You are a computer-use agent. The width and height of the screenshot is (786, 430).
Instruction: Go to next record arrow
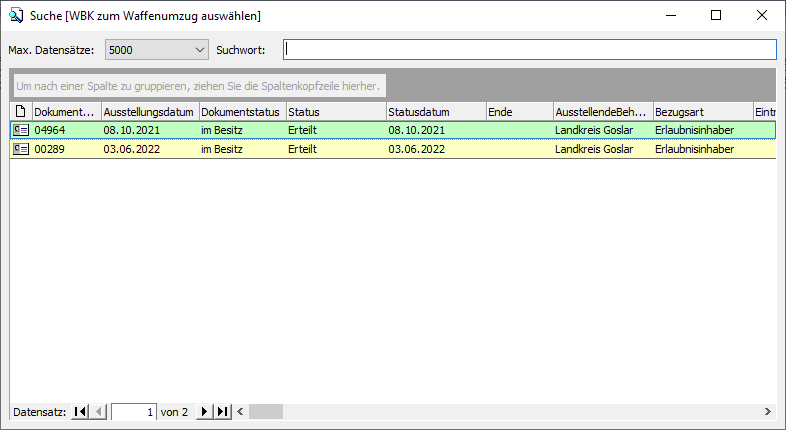tap(204, 411)
